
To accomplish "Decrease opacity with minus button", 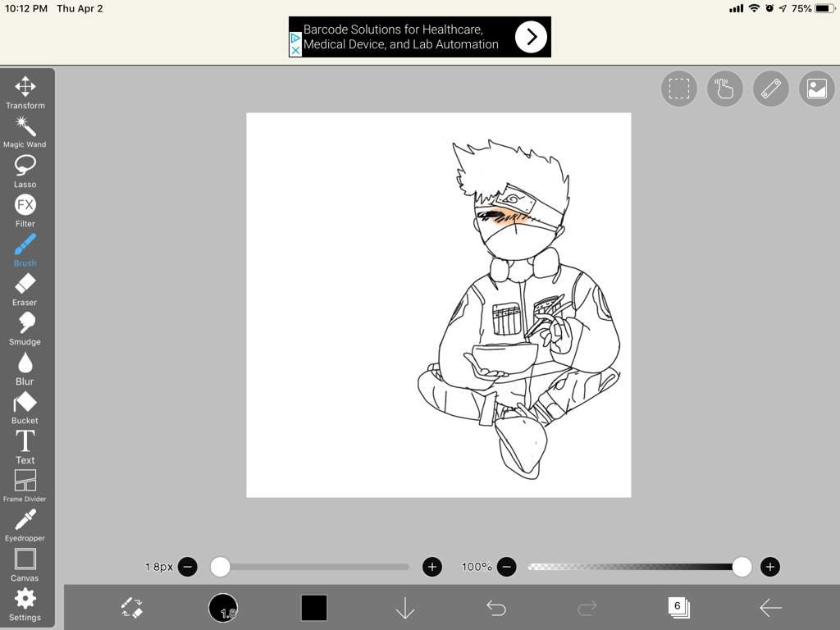I will tap(507, 567).
